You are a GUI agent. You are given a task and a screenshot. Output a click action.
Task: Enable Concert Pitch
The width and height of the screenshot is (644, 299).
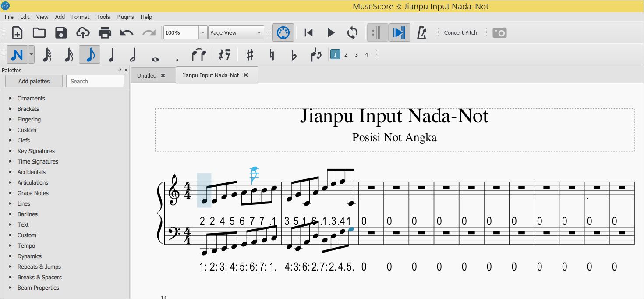pyautogui.click(x=460, y=32)
